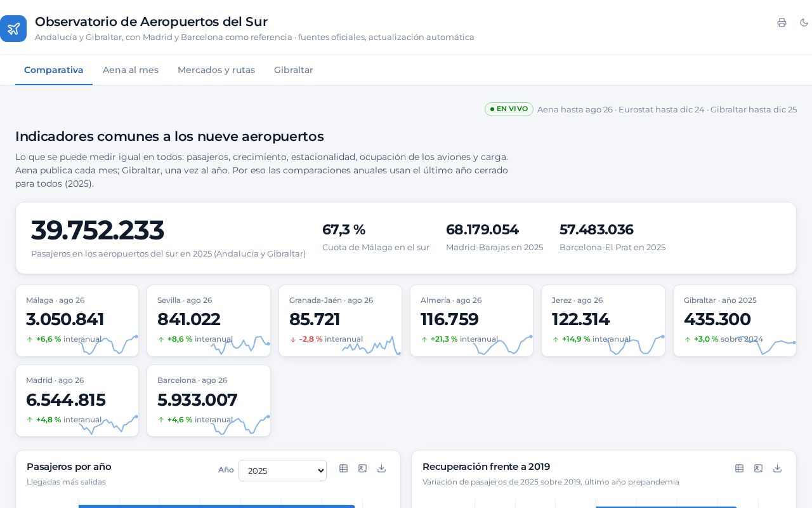Download the Pasajeros por año data
Viewport: 812px width, 508px height.
tap(381, 469)
